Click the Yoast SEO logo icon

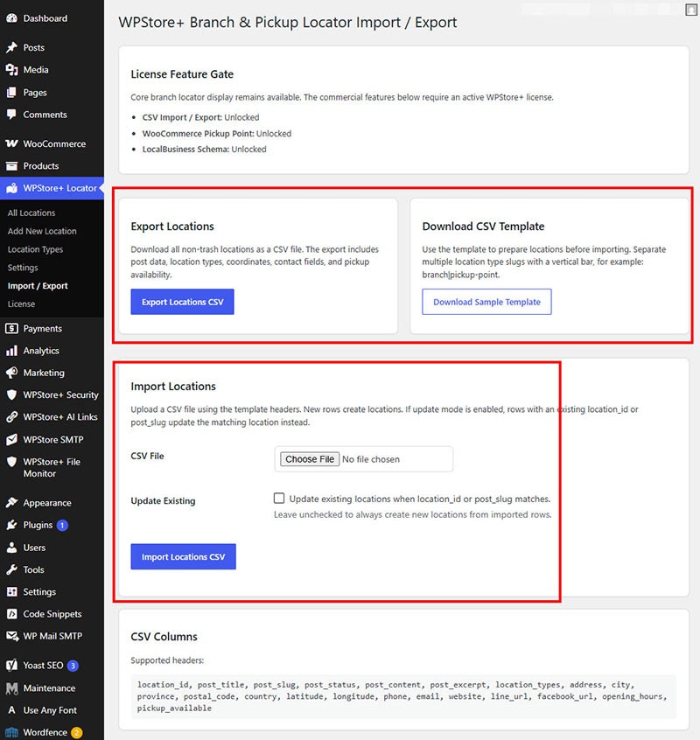(11, 666)
